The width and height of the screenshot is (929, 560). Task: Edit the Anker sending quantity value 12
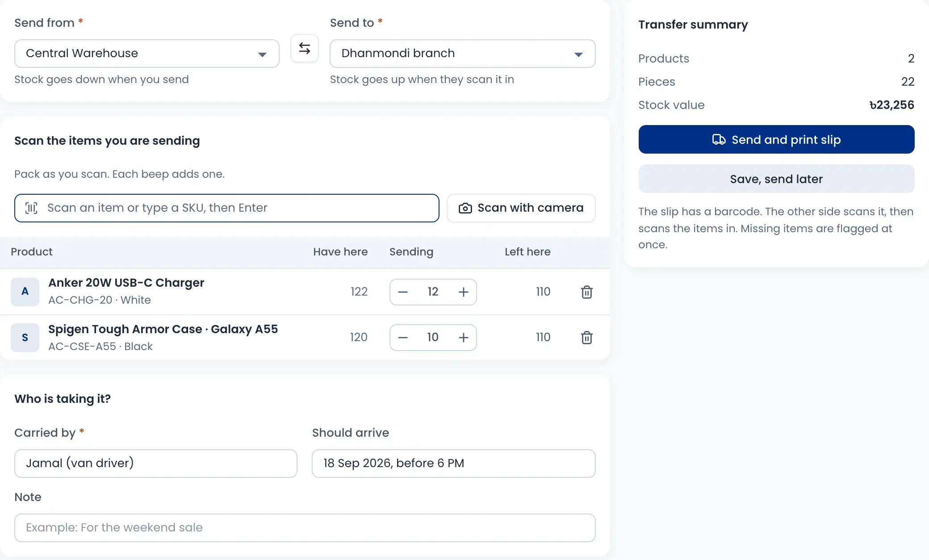click(433, 292)
